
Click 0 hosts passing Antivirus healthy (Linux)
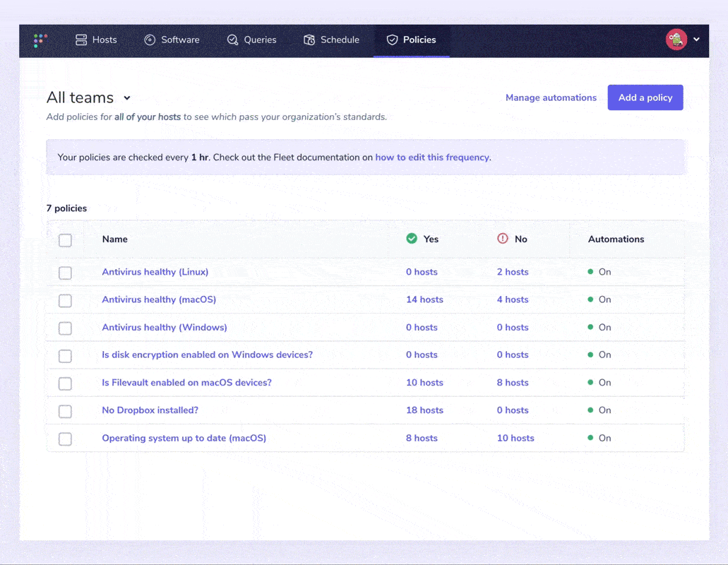(x=422, y=272)
